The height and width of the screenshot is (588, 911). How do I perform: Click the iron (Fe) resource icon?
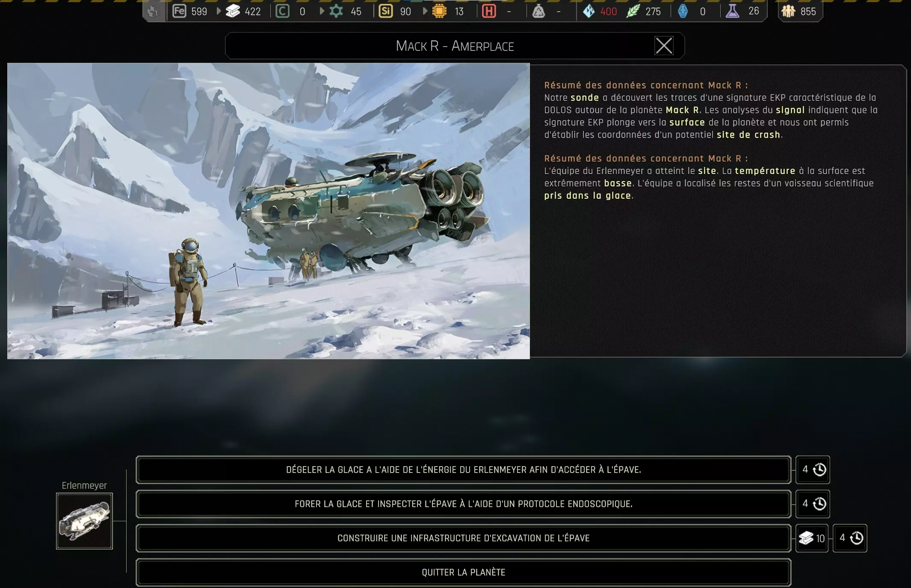click(179, 11)
